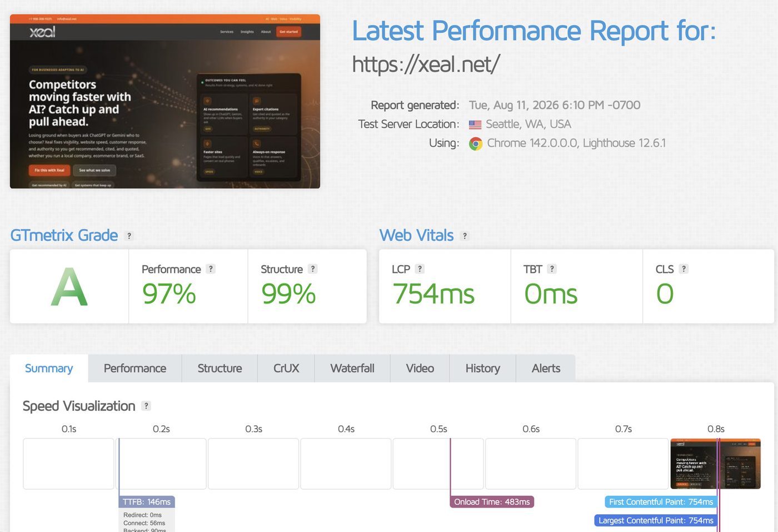Click the Chrome browser icon

pyautogui.click(x=476, y=143)
